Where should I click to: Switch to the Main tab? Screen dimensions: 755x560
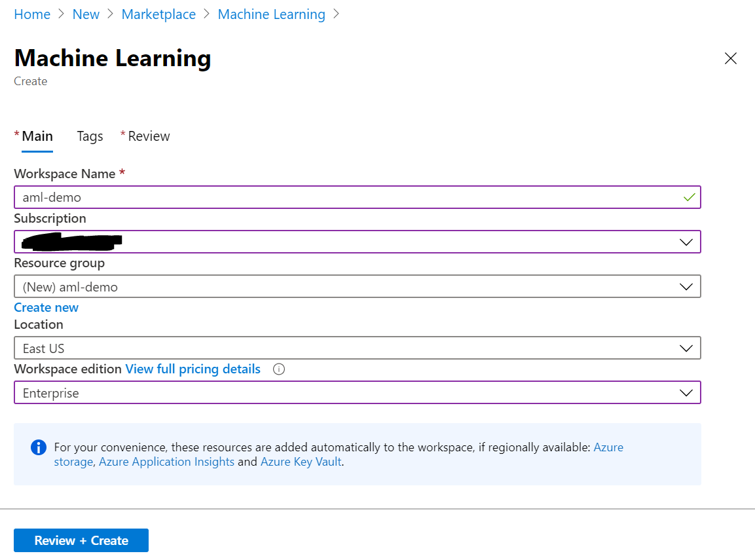37,136
